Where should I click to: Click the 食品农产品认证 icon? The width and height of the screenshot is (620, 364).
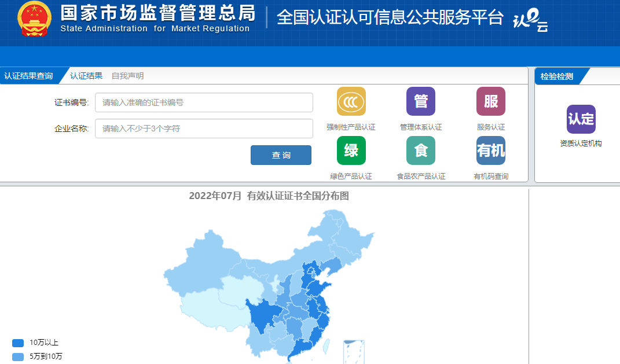[x=421, y=150]
